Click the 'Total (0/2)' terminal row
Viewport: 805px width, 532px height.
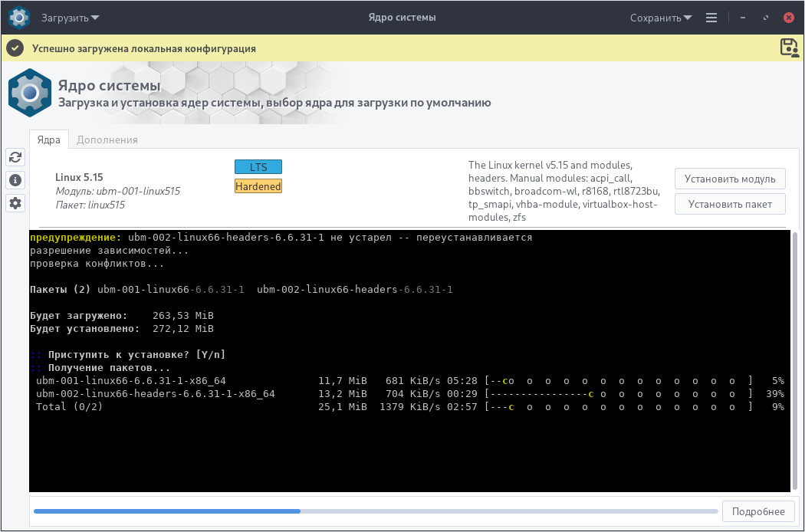[409, 407]
